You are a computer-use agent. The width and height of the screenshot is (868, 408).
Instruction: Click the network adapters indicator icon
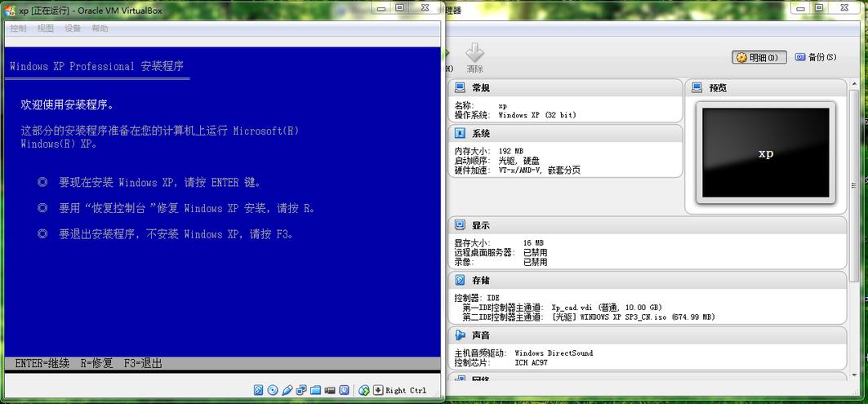[301, 390]
